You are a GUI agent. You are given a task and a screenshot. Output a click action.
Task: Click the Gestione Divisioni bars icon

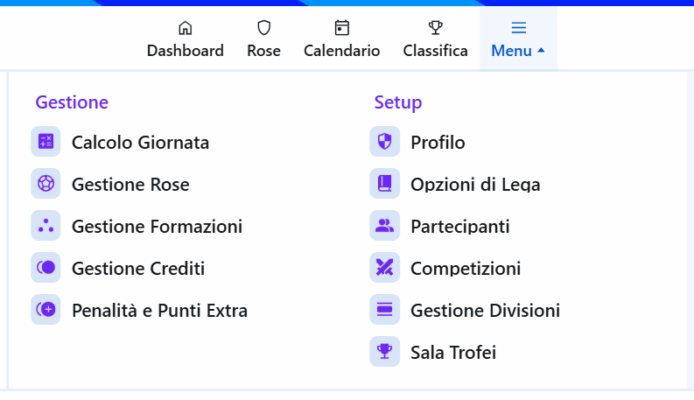(385, 310)
